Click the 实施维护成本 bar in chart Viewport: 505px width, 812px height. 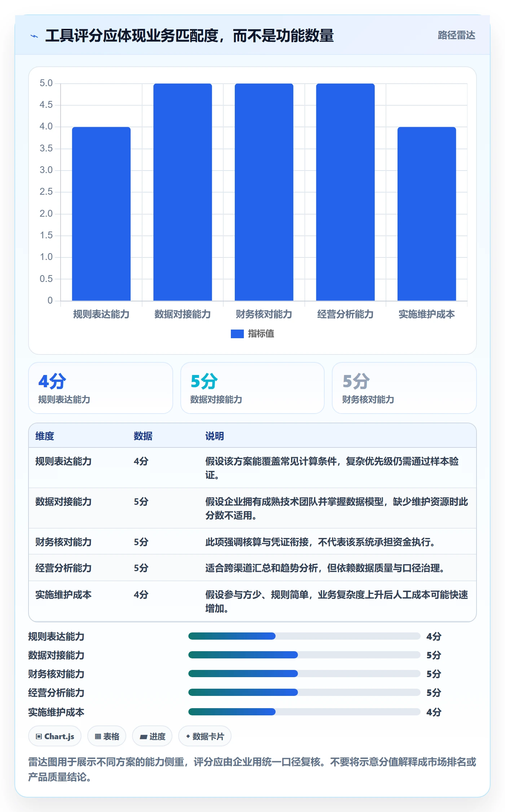click(x=427, y=214)
